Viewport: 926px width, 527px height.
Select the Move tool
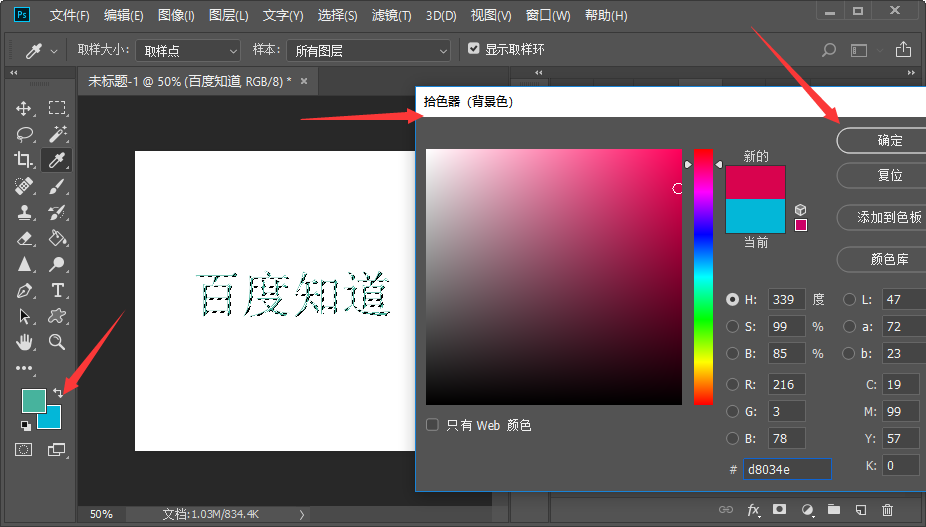pos(24,108)
